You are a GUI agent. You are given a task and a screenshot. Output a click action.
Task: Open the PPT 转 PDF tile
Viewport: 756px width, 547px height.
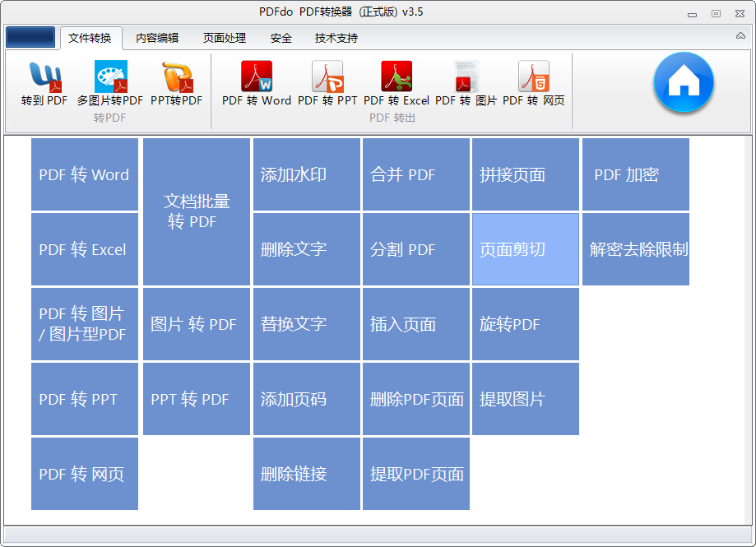click(x=197, y=399)
